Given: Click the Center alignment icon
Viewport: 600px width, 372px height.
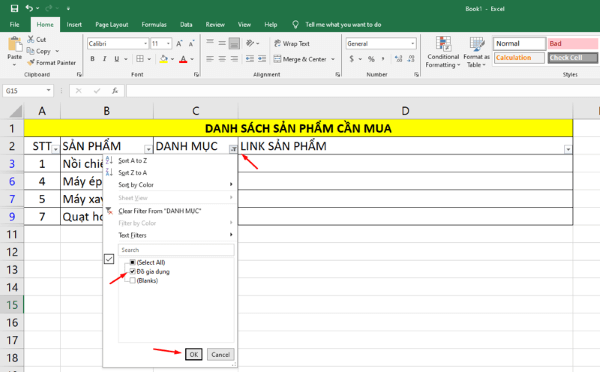Looking at the screenshot, I should (222, 59).
